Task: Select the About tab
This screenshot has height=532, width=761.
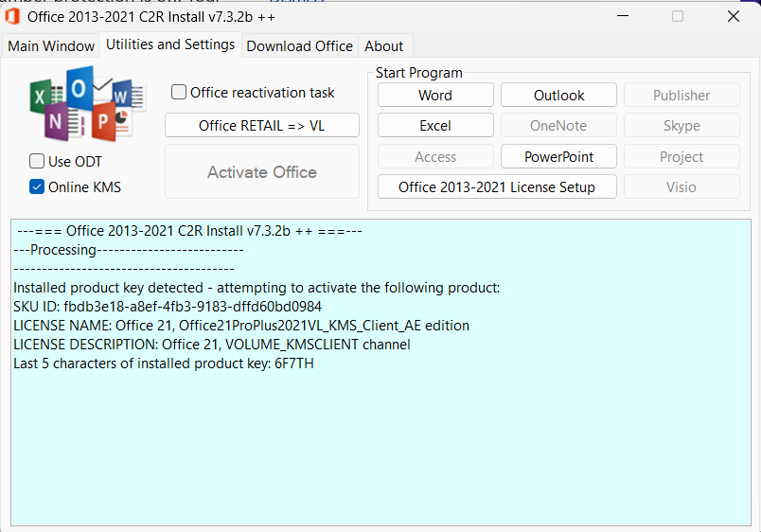Action: (383, 46)
